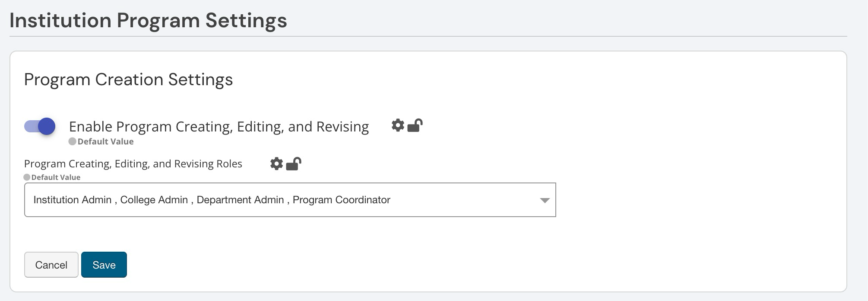The width and height of the screenshot is (868, 301).
Task: Click Program Creating, Editing, and Revising Roles label
Action: coord(133,164)
